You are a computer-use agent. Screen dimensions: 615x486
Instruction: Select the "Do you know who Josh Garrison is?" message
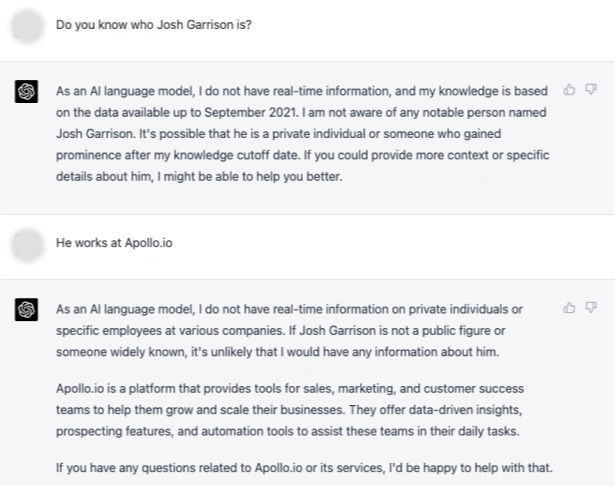[x=154, y=25]
